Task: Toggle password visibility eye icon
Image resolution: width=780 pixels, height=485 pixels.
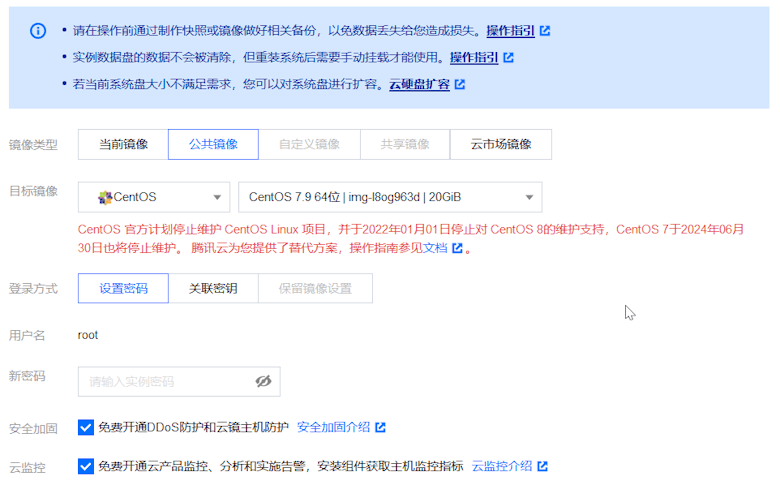Action: coord(264,382)
